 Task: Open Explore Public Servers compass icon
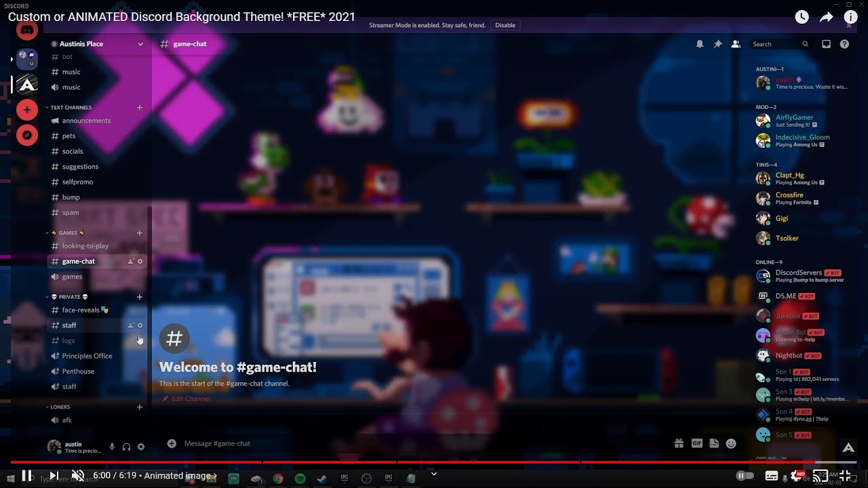coord(27,135)
